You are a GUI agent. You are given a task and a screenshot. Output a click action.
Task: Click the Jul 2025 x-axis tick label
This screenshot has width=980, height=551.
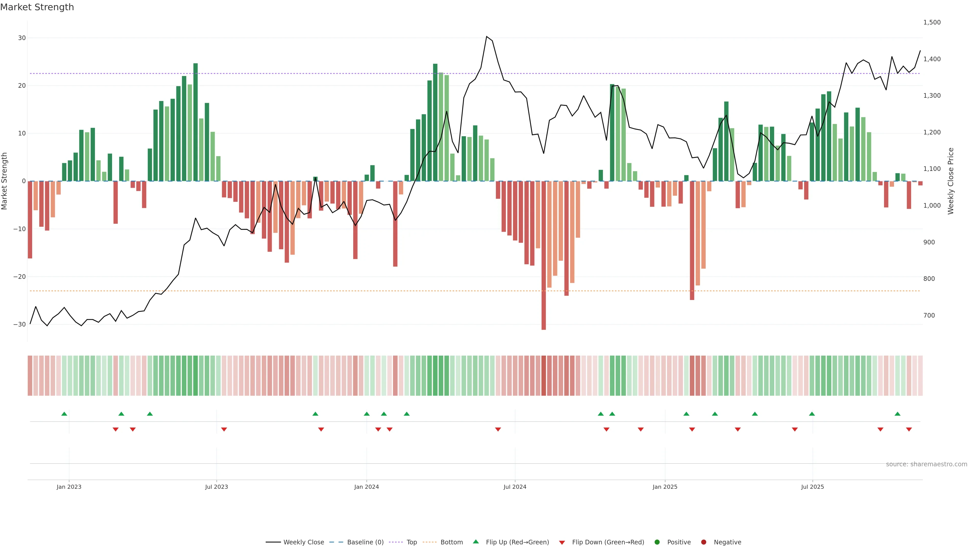(812, 487)
